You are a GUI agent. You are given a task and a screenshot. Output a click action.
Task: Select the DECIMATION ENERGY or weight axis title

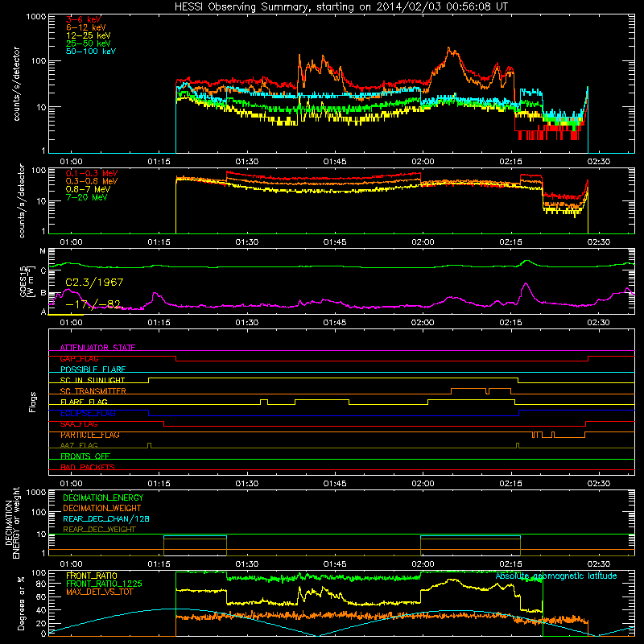pos(12,522)
